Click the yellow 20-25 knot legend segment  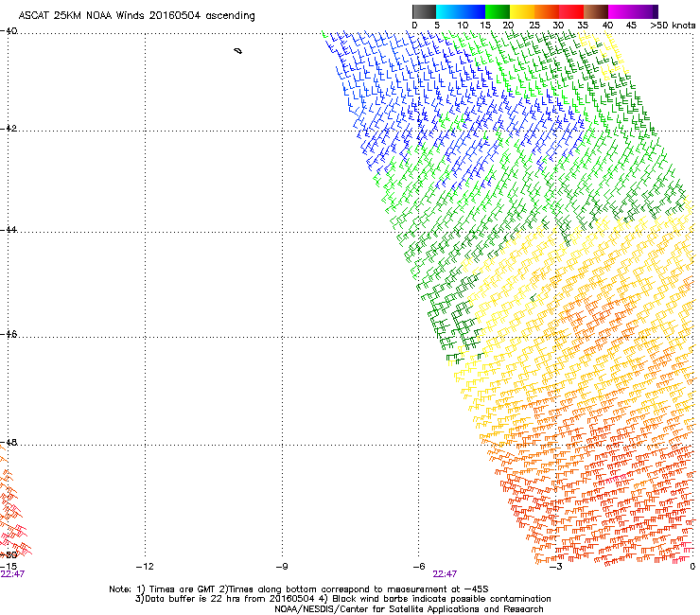point(522,11)
